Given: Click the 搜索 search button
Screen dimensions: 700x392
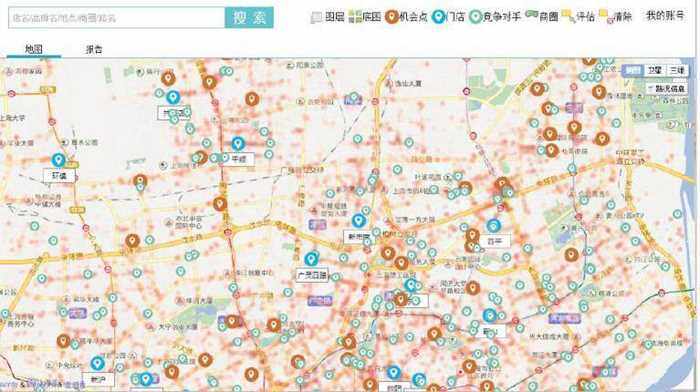Looking at the screenshot, I should click(x=249, y=18).
